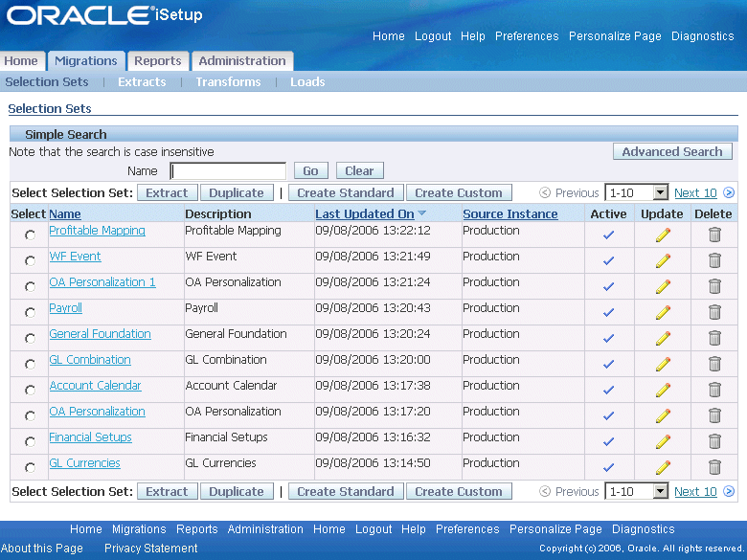Click the top Duplicate button

[237, 192]
